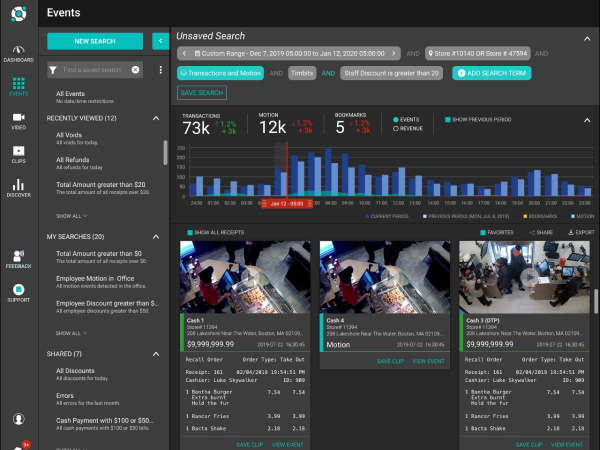Click the New Search button
This screenshot has height=450, width=600.
[x=95, y=41]
